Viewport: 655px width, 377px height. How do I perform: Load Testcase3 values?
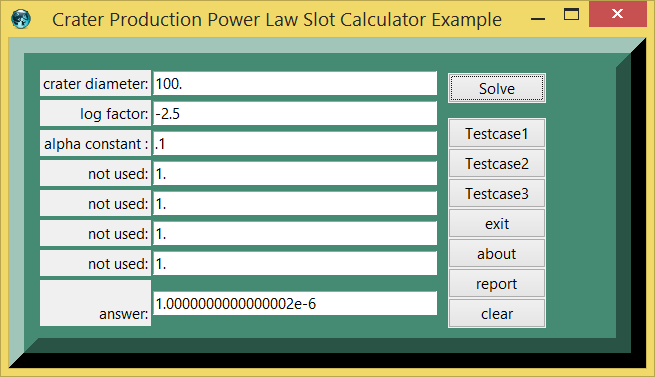click(497, 194)
